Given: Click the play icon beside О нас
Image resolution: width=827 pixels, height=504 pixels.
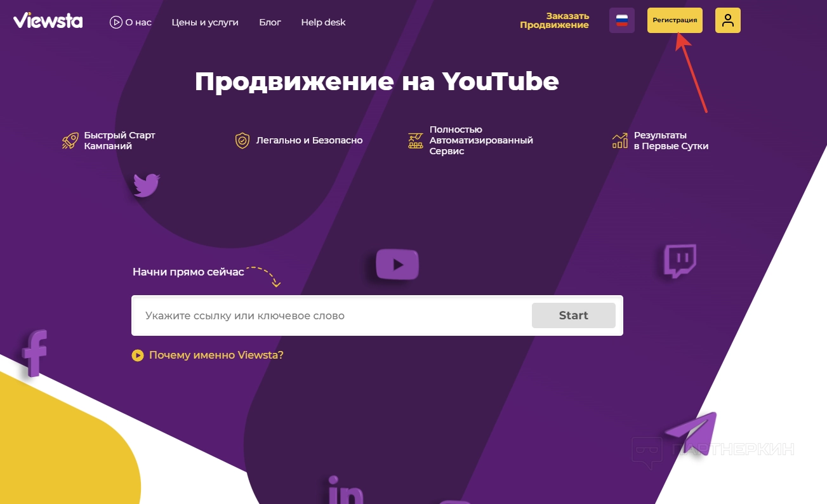Looking at the screenshot, I should pos(116,22).
